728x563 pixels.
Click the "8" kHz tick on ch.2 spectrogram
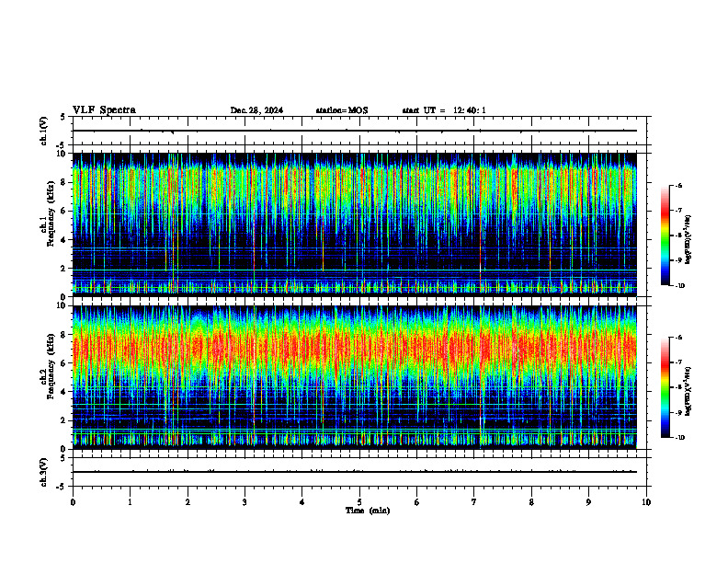click(x=64, y=335)
